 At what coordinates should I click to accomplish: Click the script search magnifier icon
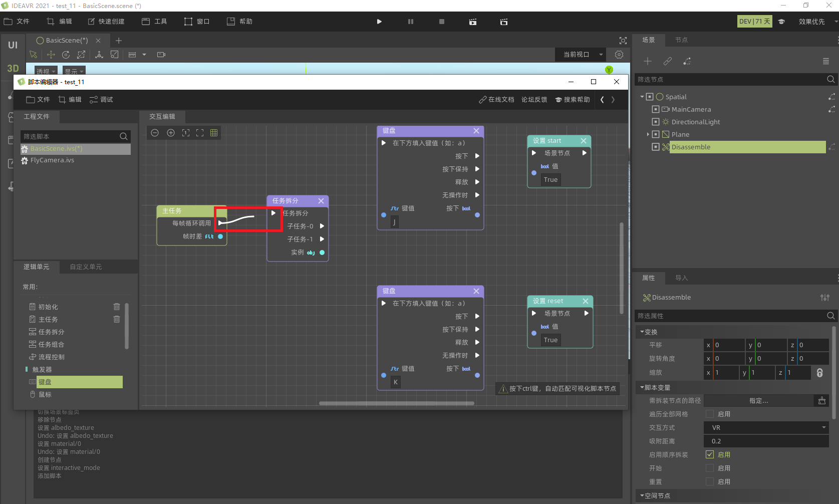pos(124,136)
